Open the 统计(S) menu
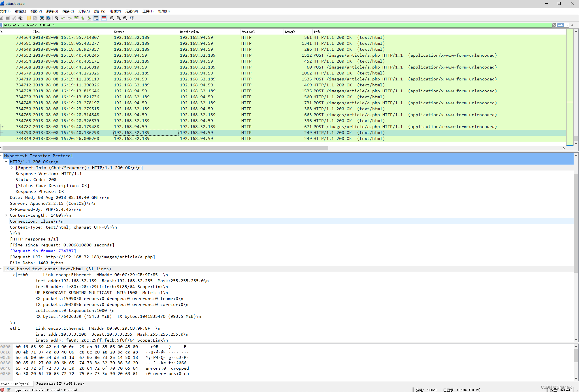 pyautogui.click(x=100, y=11)
